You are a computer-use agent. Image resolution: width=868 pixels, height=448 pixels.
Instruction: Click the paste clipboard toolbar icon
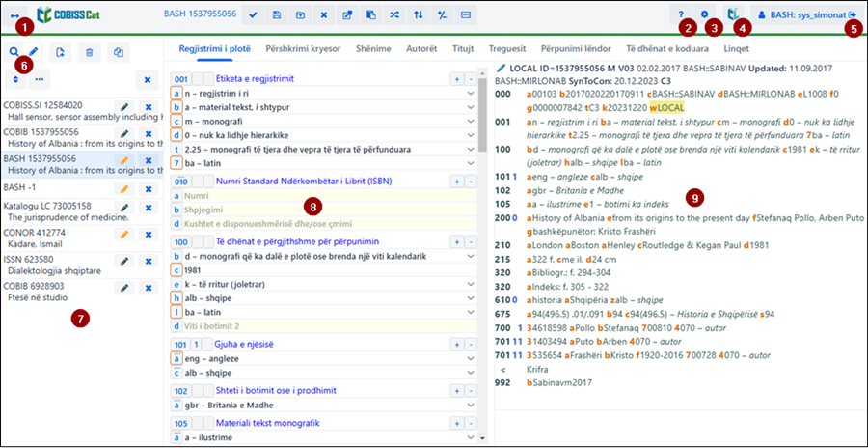(x=371, y=15)
